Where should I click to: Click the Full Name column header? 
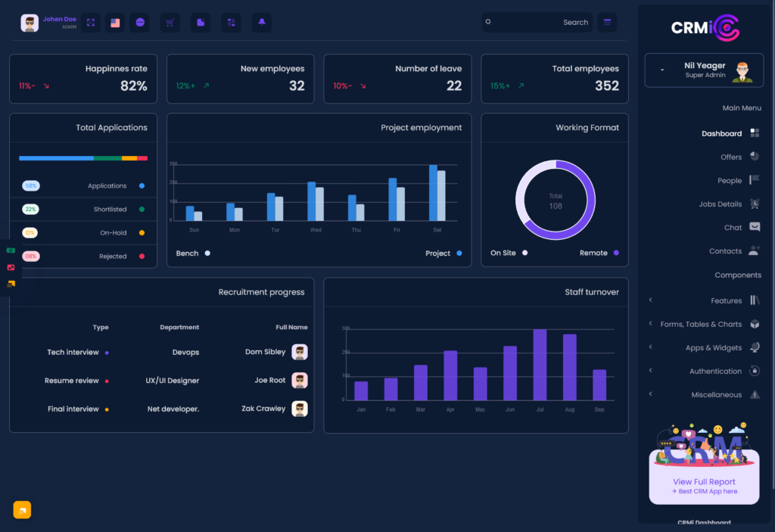click(291, 328)
